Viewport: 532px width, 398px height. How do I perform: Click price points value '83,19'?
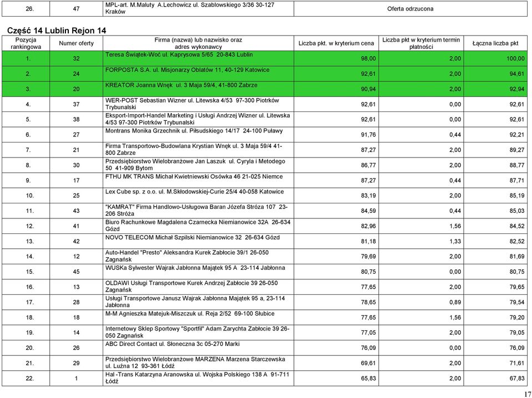(x=368, y=196)
